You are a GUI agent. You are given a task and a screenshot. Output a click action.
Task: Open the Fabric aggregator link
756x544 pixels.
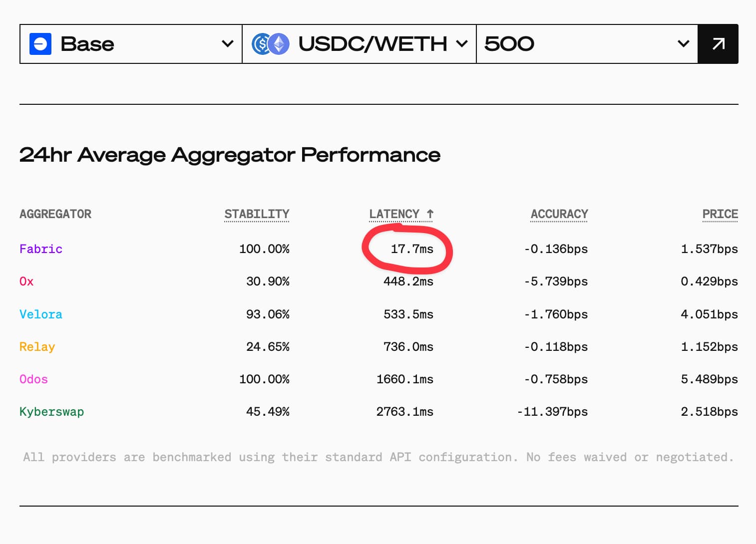tap(41, 249)
